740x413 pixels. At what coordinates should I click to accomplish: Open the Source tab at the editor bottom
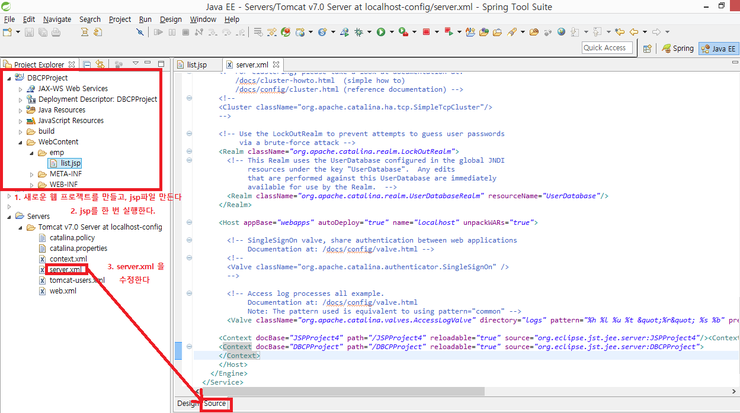pyautogui.click(x=215, y=403)
